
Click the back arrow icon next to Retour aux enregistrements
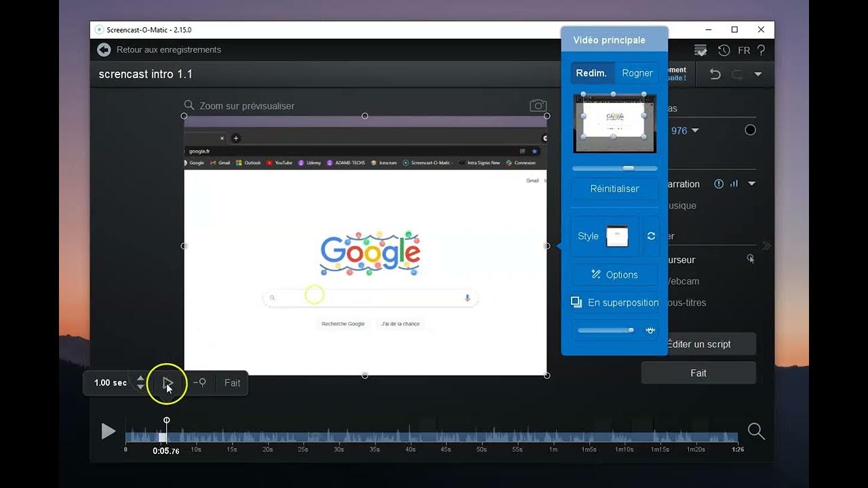click(x=104, y=49)
